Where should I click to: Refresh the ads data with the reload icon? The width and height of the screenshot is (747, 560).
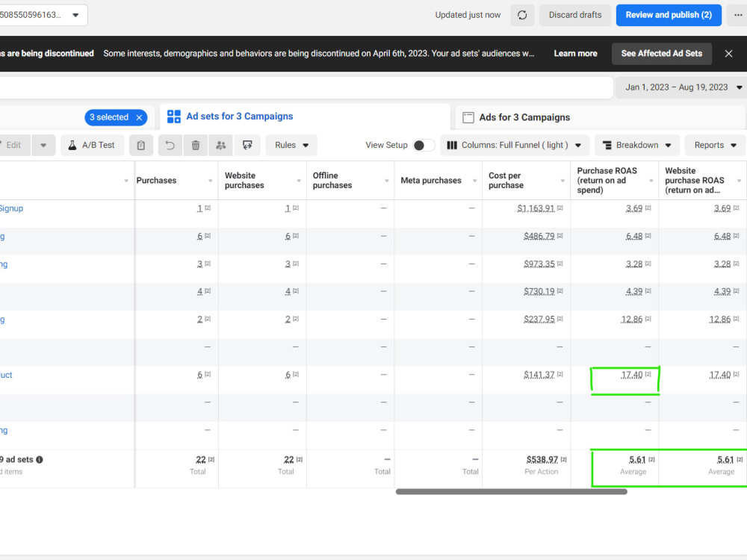[522, 15]
